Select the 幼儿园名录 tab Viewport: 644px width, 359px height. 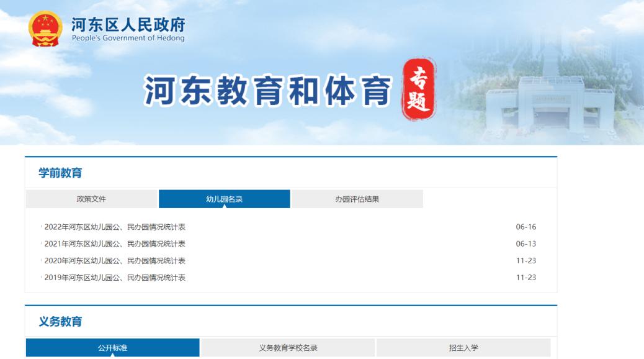click(224, 199)
